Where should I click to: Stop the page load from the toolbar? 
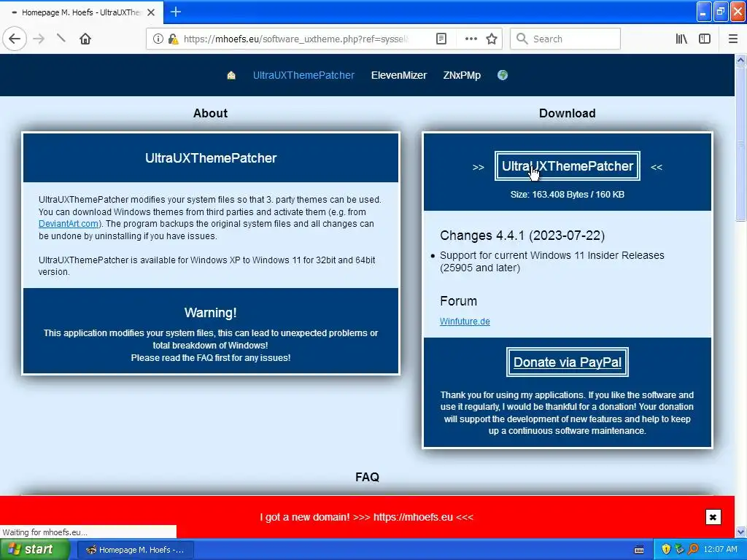point(61,38)
